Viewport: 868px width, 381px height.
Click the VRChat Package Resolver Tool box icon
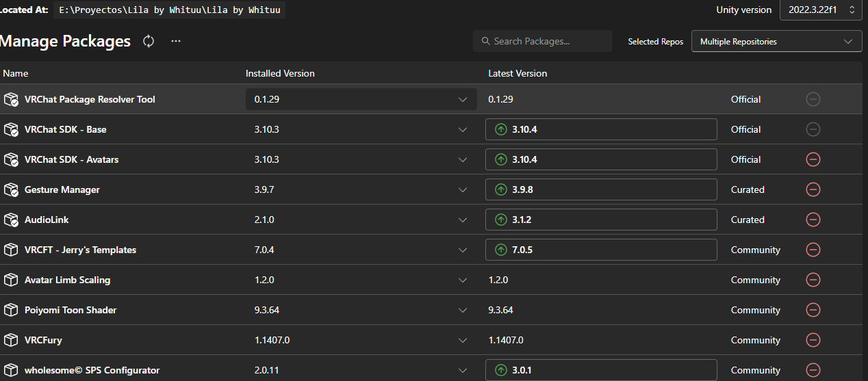click(x=11, y=99)
